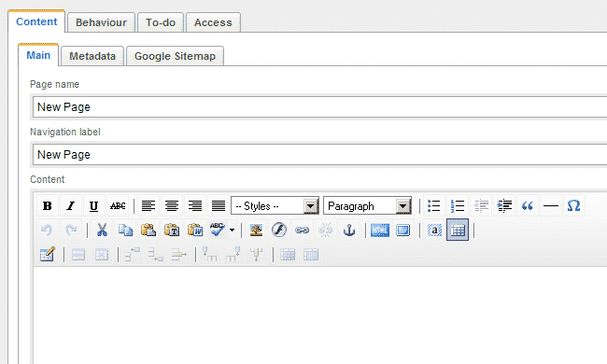Image resolution: width=607 pixels, height=364 pixels.
Task: Cut selection with scissors icon
Action: (x=102, y=231)
